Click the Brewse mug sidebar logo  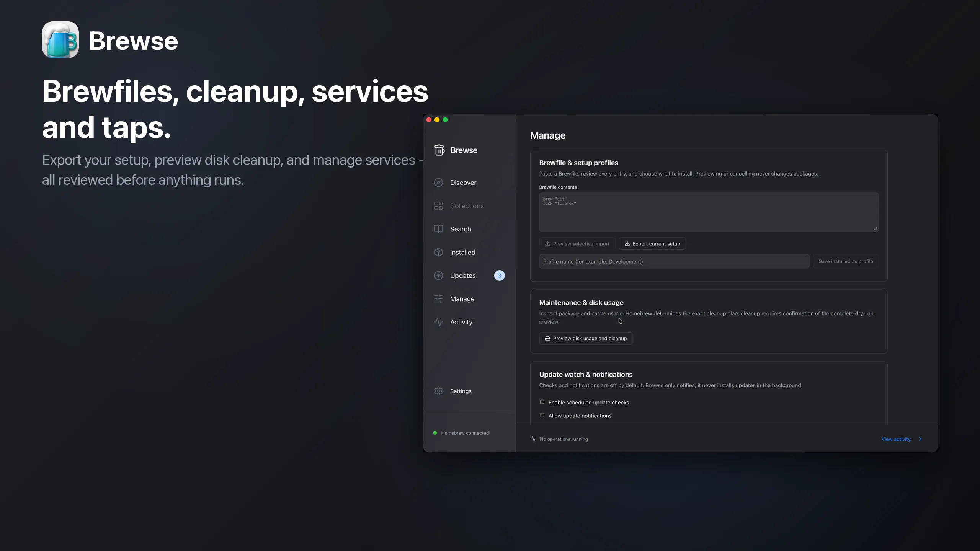tap(439, 150)
